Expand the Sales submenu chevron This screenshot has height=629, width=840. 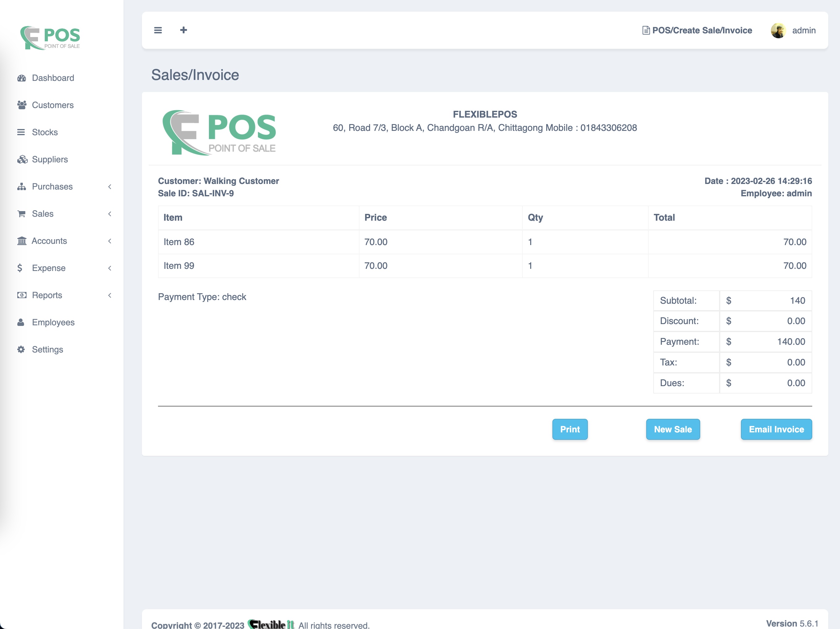[110, 214]
